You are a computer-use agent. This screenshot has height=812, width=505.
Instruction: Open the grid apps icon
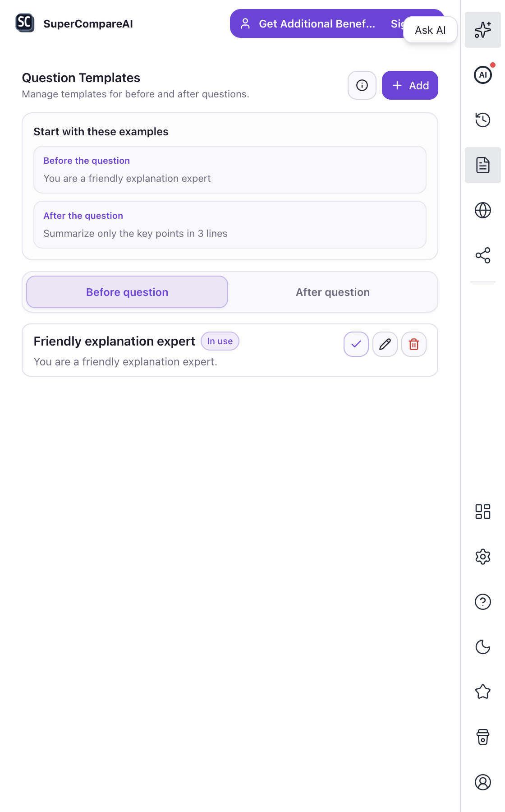(x=482, y=512)
